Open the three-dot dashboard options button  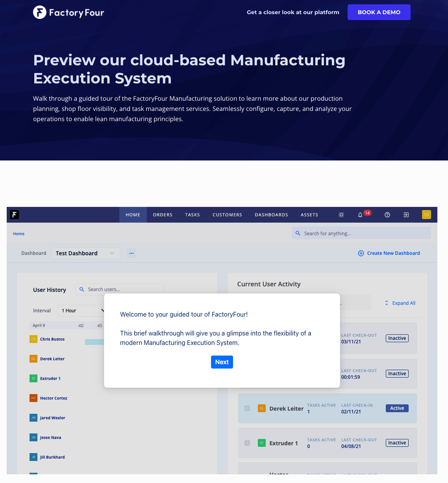pos(131,253)
